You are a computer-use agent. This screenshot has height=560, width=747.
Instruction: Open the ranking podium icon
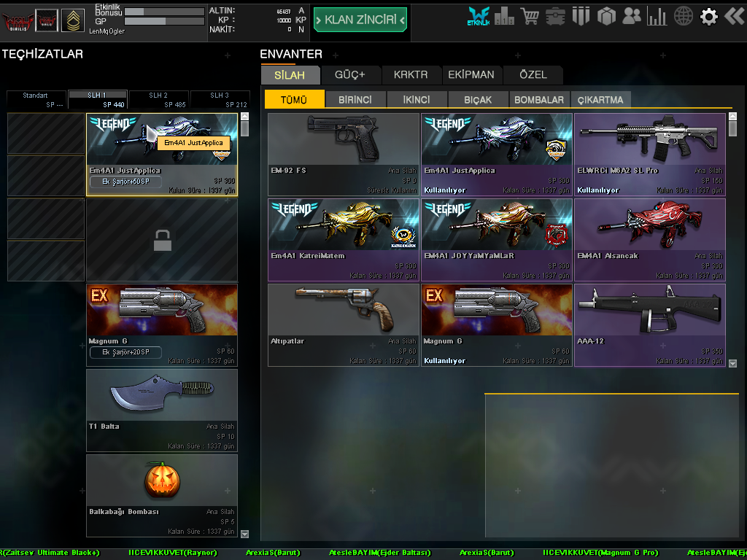coord(504,17)
